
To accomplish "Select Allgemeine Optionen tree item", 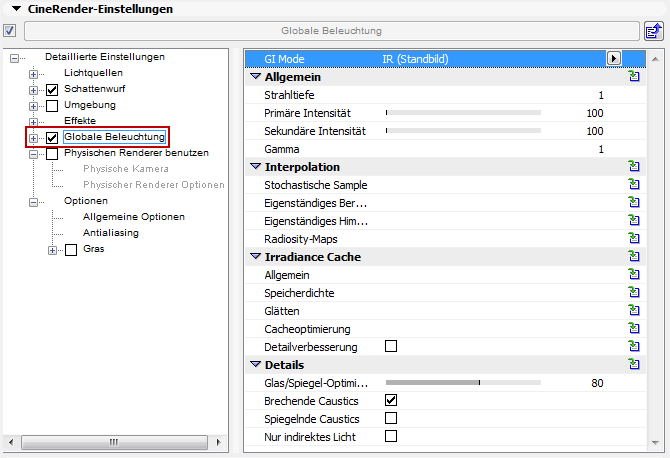I will coord(134,217).
